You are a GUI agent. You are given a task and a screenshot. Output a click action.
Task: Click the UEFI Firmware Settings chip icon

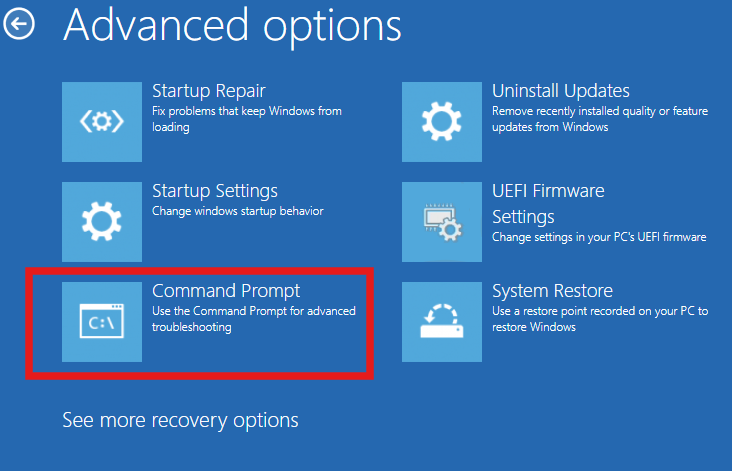(x=442, y=222)
